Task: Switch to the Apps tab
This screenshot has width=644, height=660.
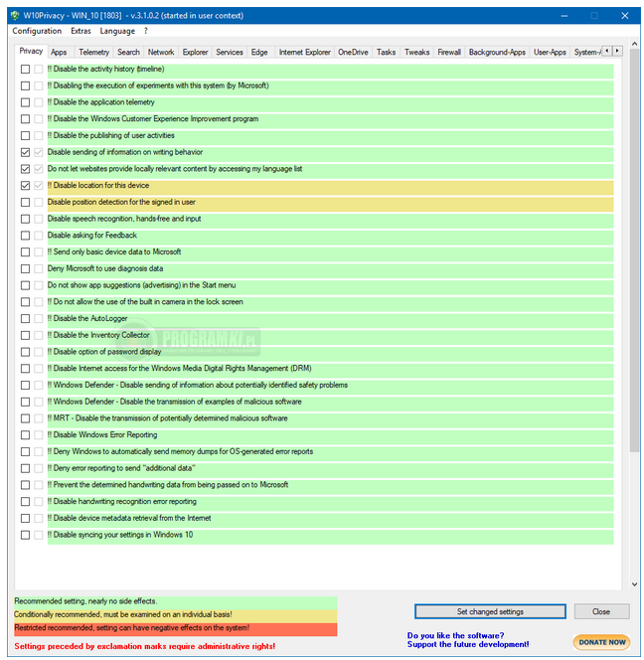Action: (x=59, y=53)
